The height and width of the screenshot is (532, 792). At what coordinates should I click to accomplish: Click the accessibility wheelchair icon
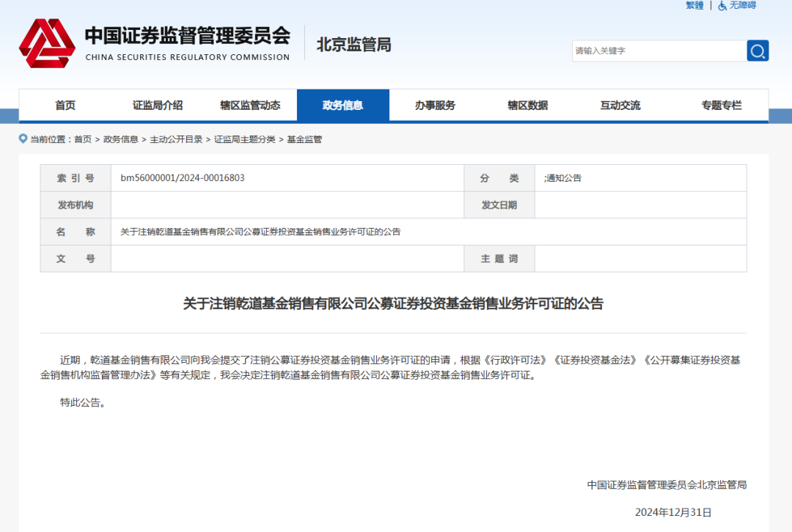(x=722, y=6)
